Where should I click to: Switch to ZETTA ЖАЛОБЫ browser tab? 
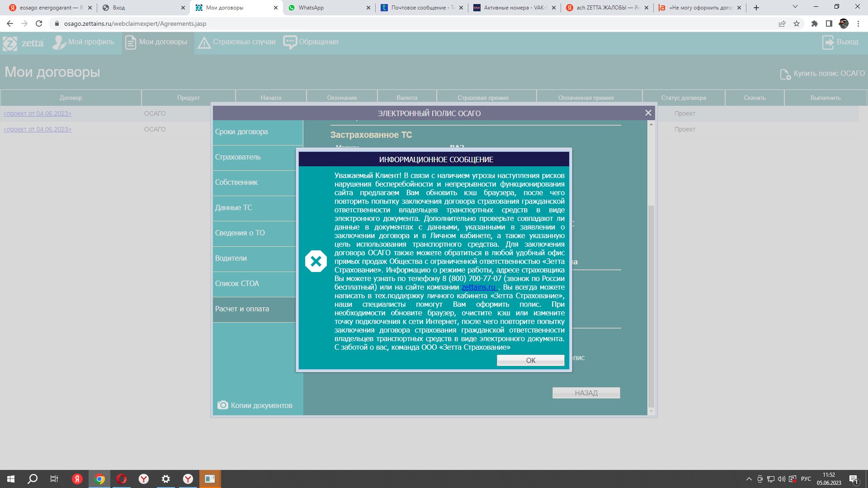point(608,8)
